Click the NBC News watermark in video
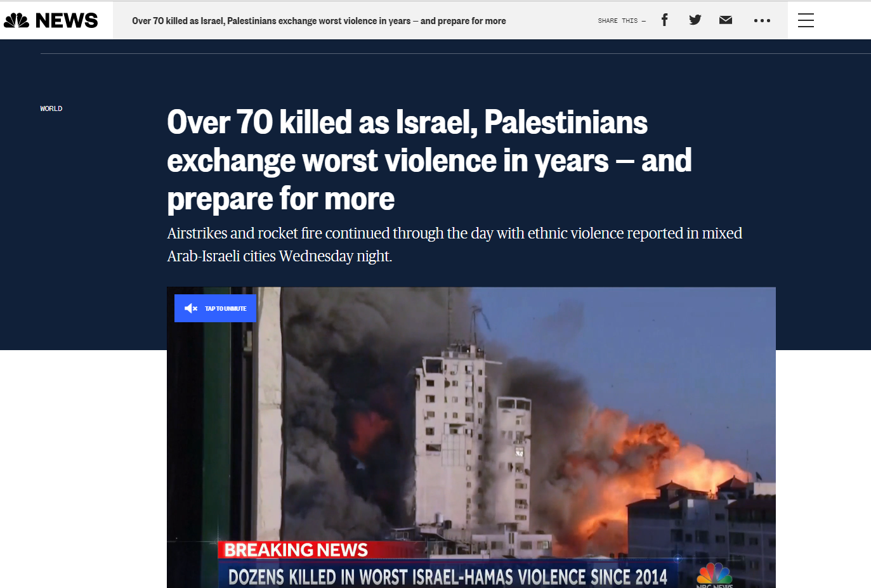871x588 pixels. point(714,576)
